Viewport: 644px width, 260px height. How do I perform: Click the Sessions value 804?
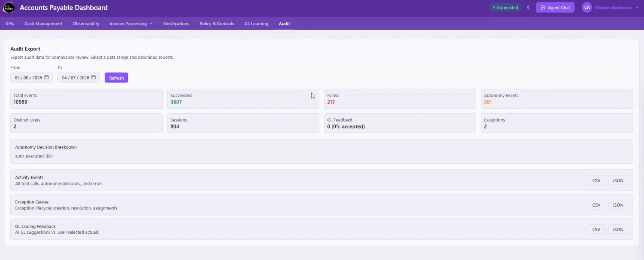click(x=175, y=127)
